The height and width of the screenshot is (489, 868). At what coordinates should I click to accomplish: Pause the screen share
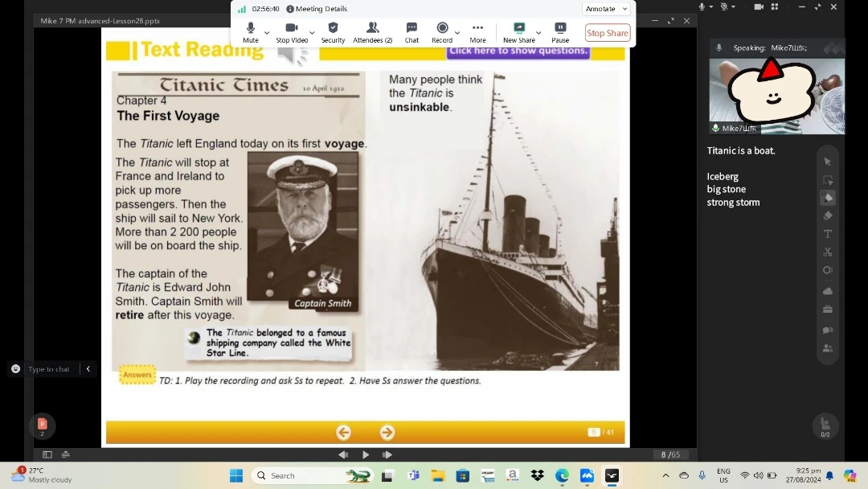pyautogui.click(x=559, y=33)
